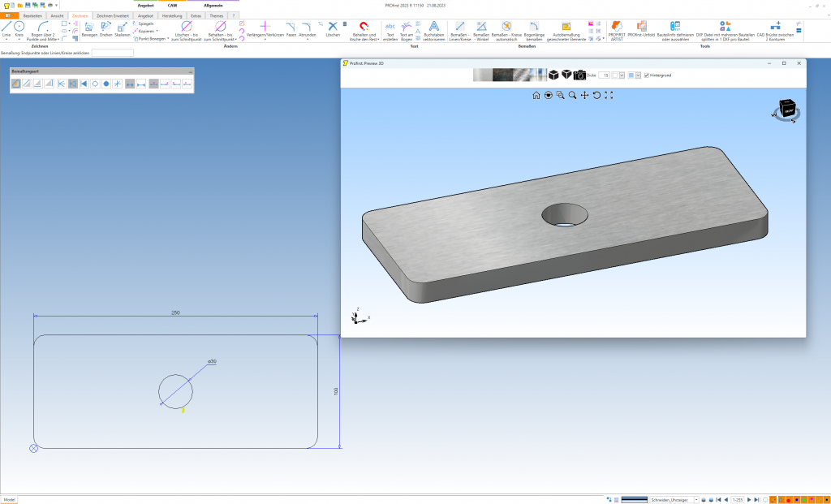Viewport: 831px width, 504px height.
Task: Select the Fasen chamfer tool
Action: tap(291, 28)
